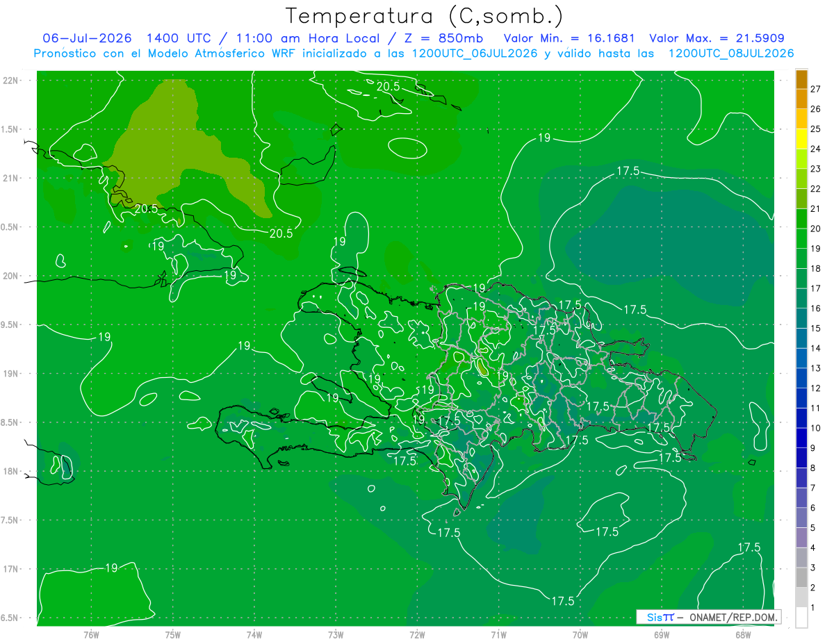
Task: Click the '72W' longitude label
Action: pos(417,634)
